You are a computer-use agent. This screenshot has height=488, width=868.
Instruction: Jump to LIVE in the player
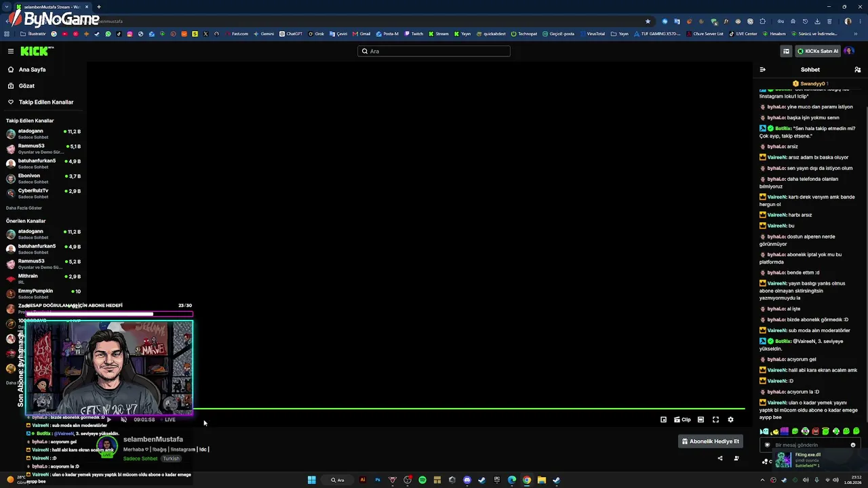(x=168, y=420)
